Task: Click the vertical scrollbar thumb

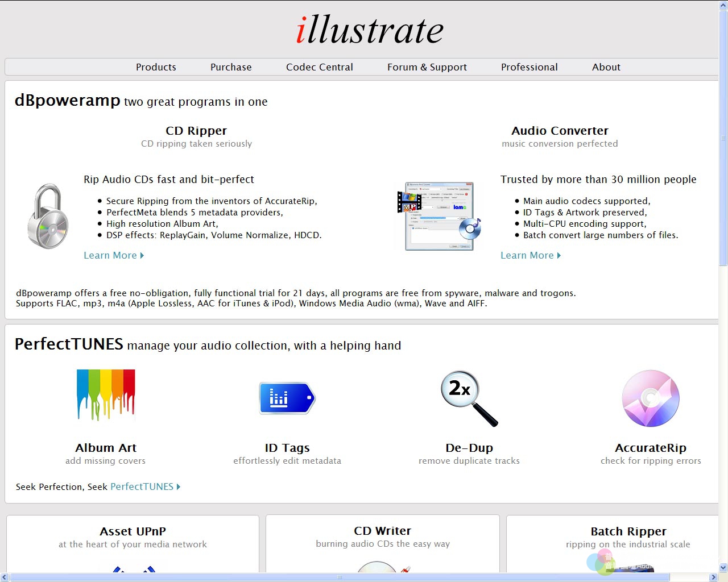Action: click(x=723, y=138)
